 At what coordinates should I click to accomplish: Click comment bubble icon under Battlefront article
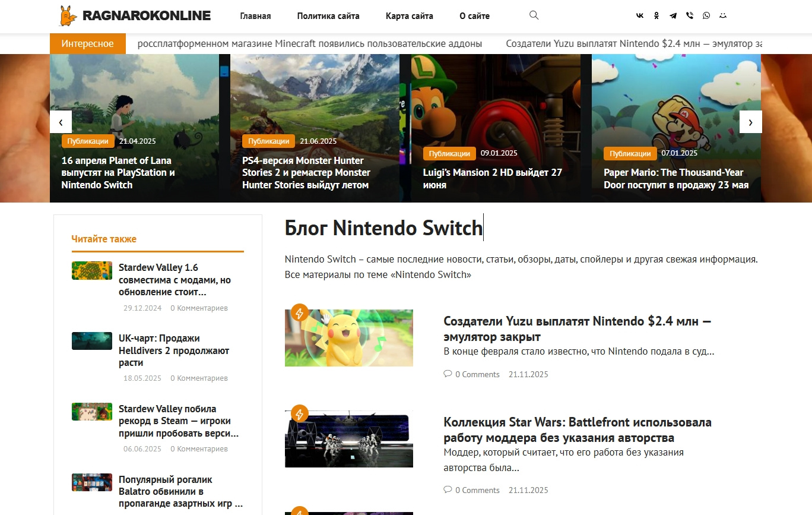coord(448,490)
